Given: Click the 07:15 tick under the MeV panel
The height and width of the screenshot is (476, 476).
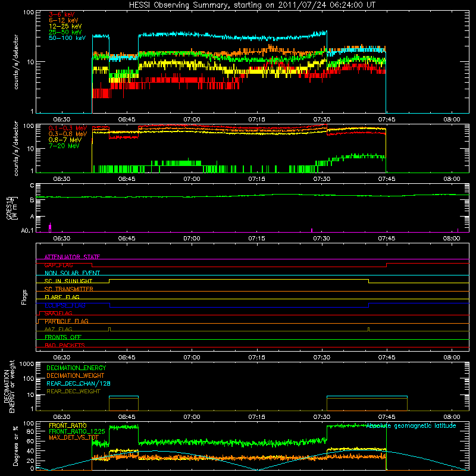Looking at the screenshot, I should [256, 179].
